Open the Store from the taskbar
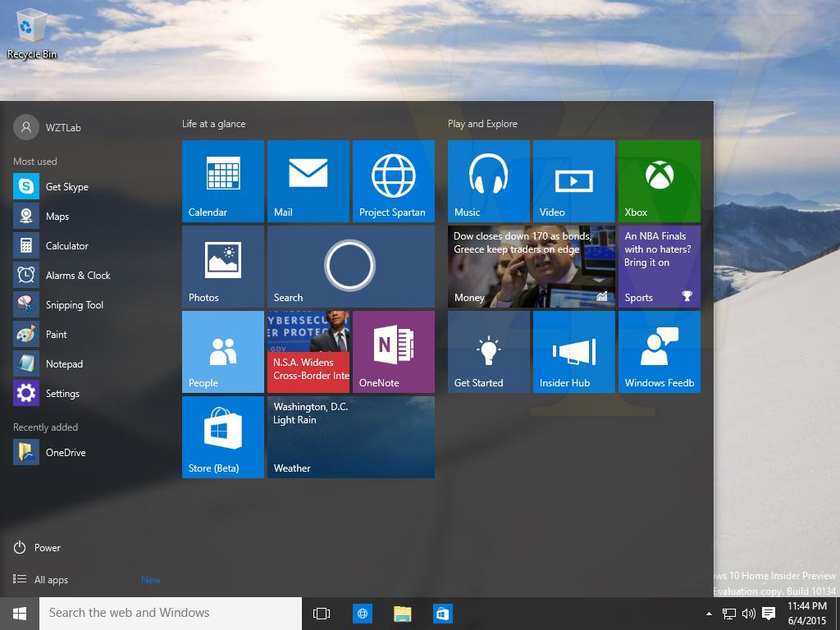840x630 pixels. (x=442, y=614)
